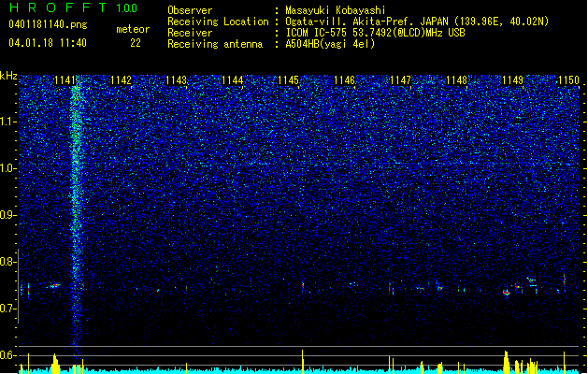The height and width of the screenshot is (374, 588).
Task: Click the Receiving Location value in Akita-Pref
Action: coord(417,22)
